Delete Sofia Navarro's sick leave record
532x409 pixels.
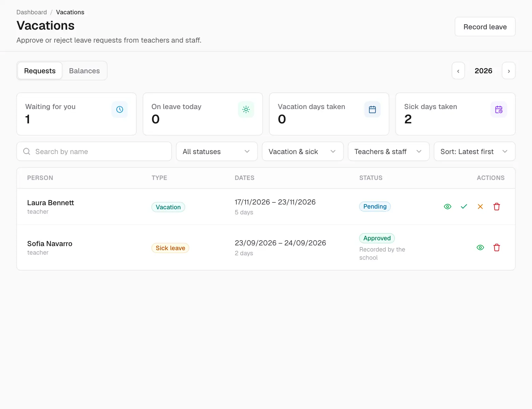point(497,247)
